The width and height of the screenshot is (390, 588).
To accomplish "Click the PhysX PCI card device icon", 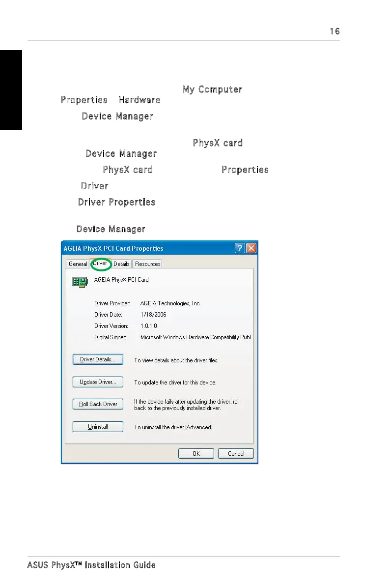I will (x=80, y=282).
